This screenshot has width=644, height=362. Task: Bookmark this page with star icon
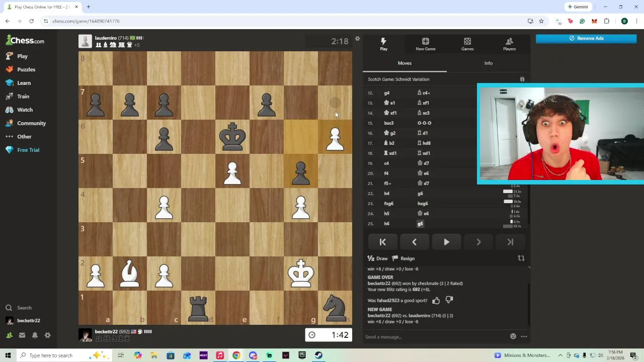(x=541, y=21)
